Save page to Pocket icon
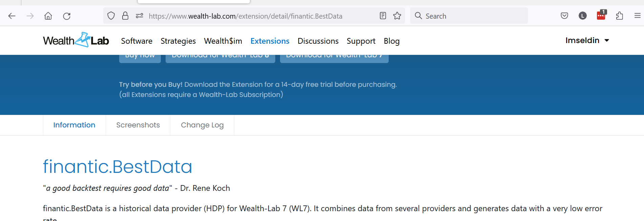The height and width of the screenshot is (221, 644). tap(564, 16)
